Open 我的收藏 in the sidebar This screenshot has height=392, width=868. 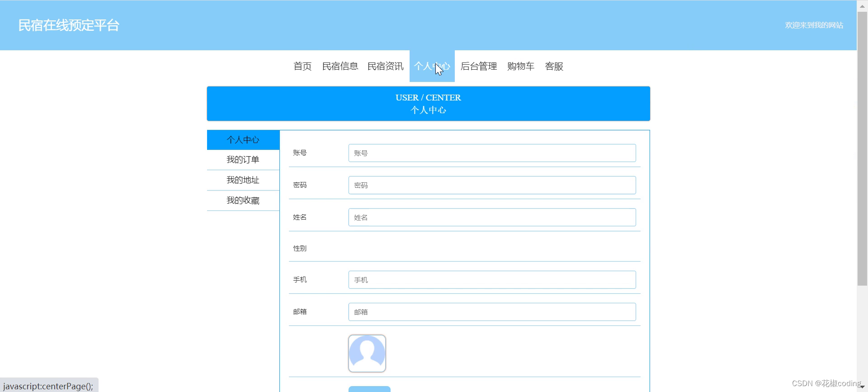click(x=243, y=201)
